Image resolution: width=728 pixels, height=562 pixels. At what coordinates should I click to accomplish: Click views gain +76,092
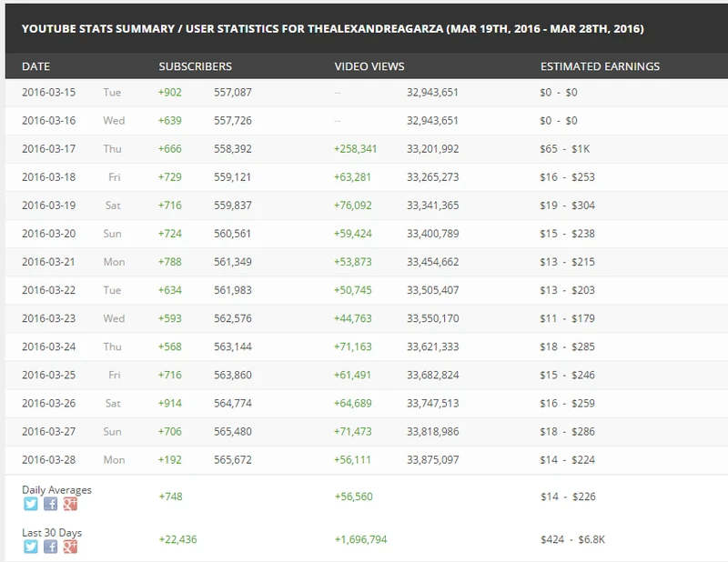(353, 206)
